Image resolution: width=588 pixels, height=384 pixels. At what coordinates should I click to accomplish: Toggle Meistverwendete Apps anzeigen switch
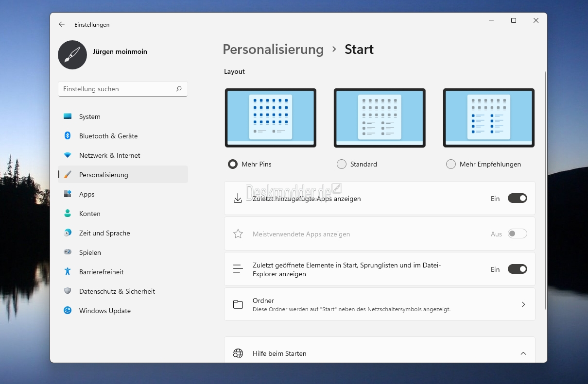coord(518,234)
